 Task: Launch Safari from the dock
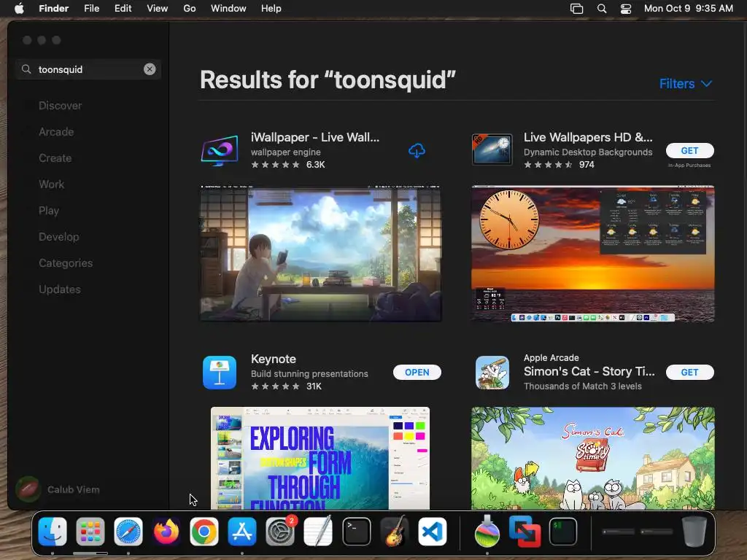click(128, 532)
